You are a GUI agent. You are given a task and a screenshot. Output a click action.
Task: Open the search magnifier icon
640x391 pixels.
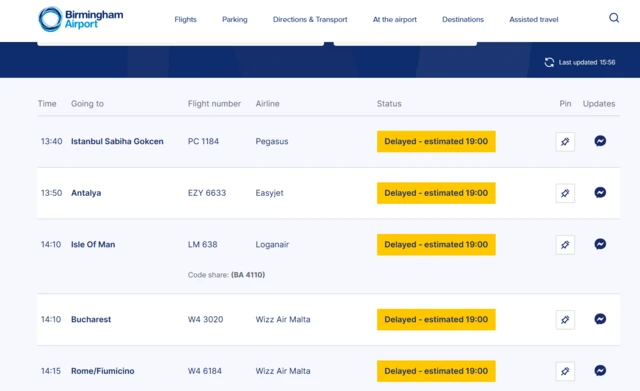click(614, 18)
